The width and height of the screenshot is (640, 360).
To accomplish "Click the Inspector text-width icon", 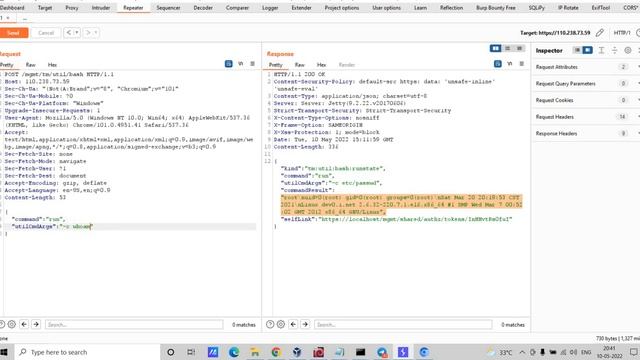I will [x=601, y=50].
